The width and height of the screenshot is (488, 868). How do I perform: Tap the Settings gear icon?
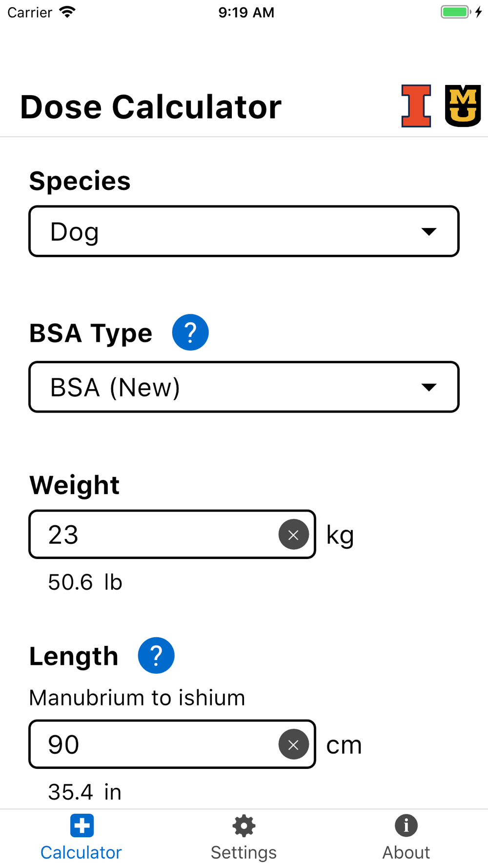244,826
